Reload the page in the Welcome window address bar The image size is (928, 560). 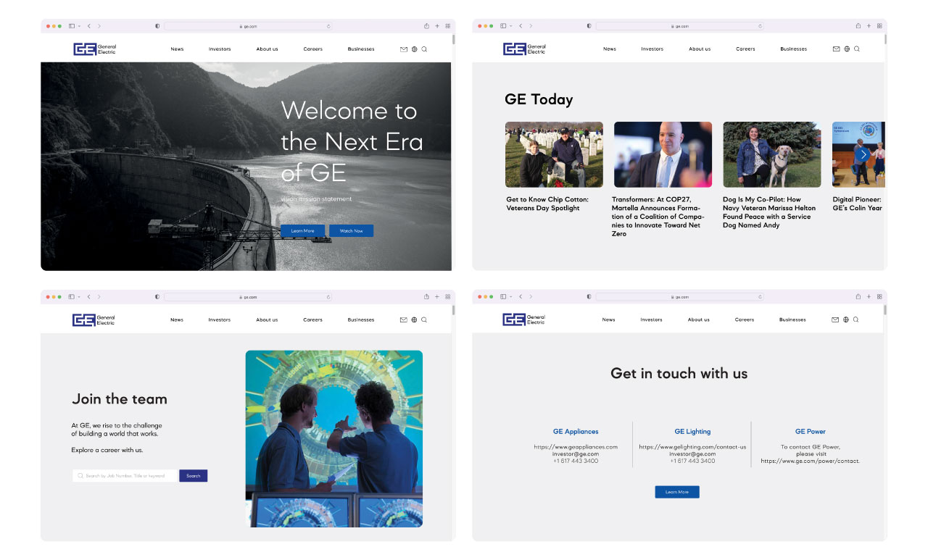tap(328, 26)
